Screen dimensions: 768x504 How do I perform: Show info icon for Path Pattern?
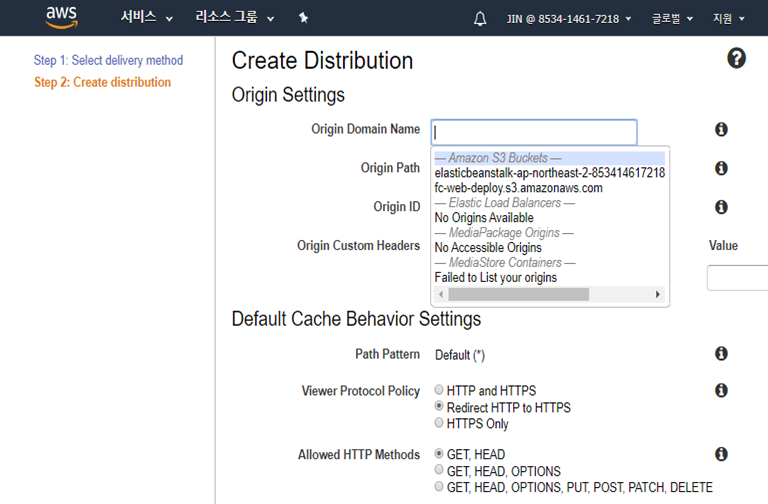(721, 353)
